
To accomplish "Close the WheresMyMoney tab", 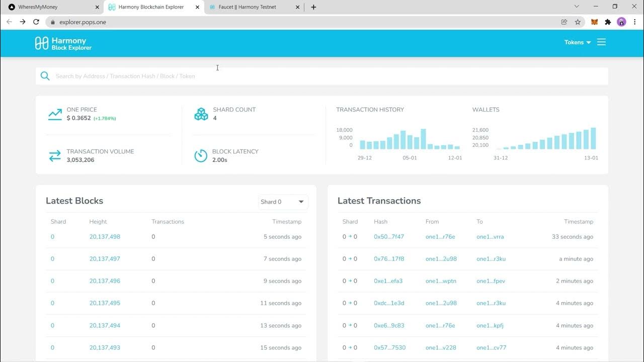I will (97, 7).
